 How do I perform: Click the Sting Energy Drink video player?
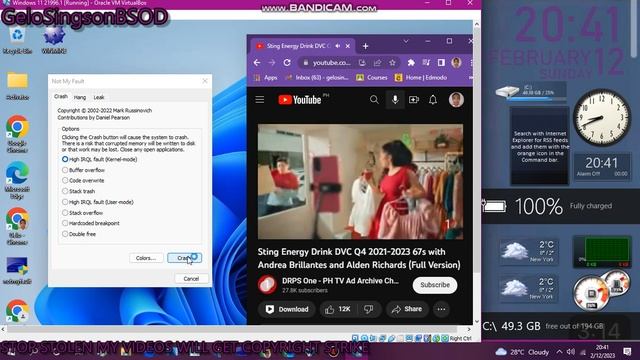pos(360,182)
